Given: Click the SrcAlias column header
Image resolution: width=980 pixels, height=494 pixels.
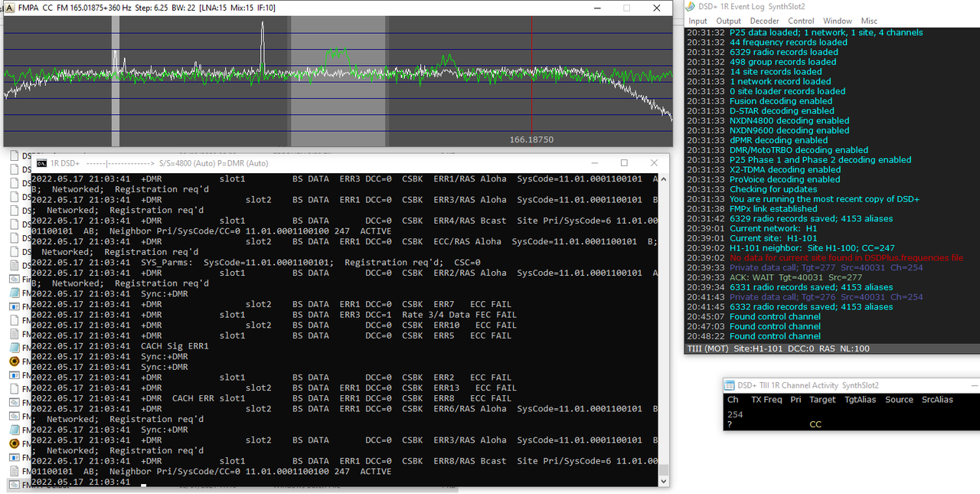Looking at the screenshot, I should [937, 400].
